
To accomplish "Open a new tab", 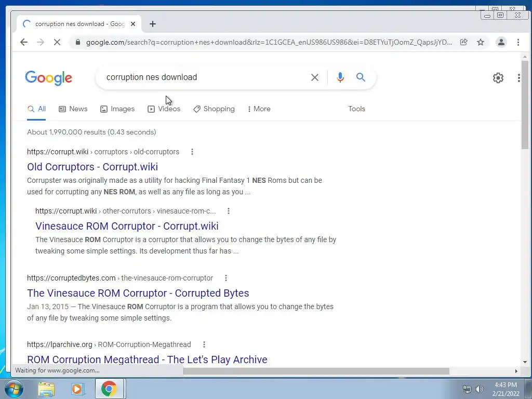I will point(153,24).
